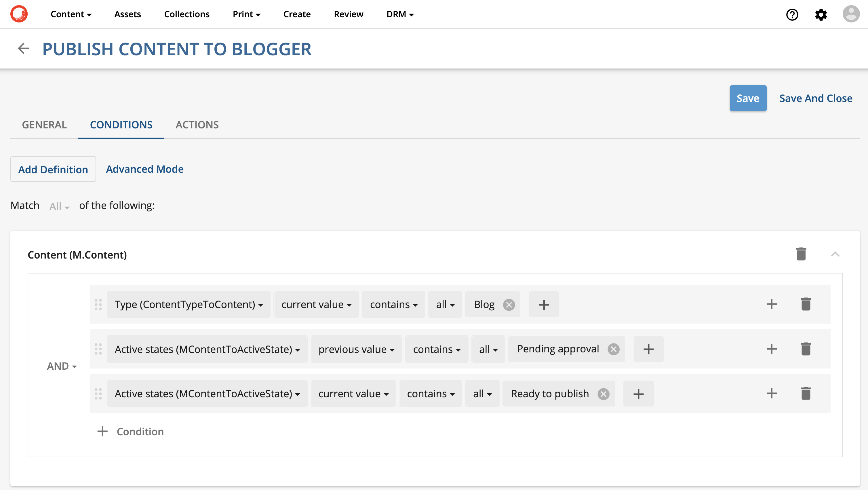The height and width of the screenshot is (490, 868).
Task: Open the AND operator dropdown
Action: 62,366
